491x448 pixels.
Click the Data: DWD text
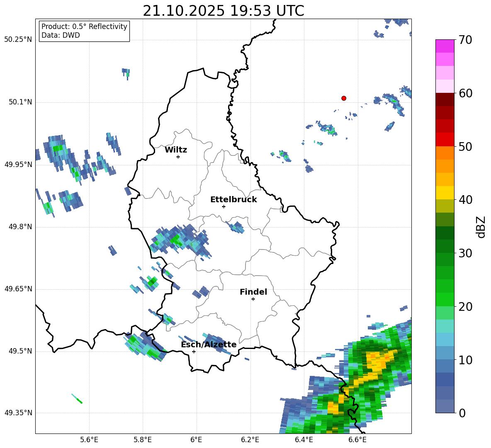click(x=61, y=35)
